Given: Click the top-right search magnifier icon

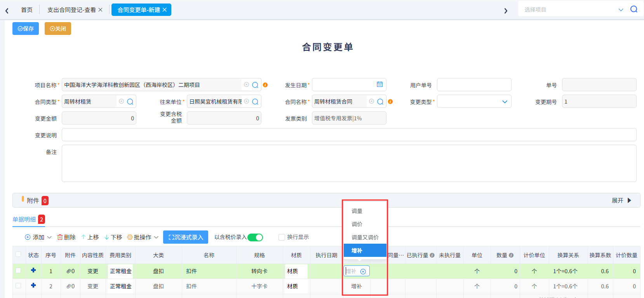Looking at the screenshot, I should tap(634, 9).
